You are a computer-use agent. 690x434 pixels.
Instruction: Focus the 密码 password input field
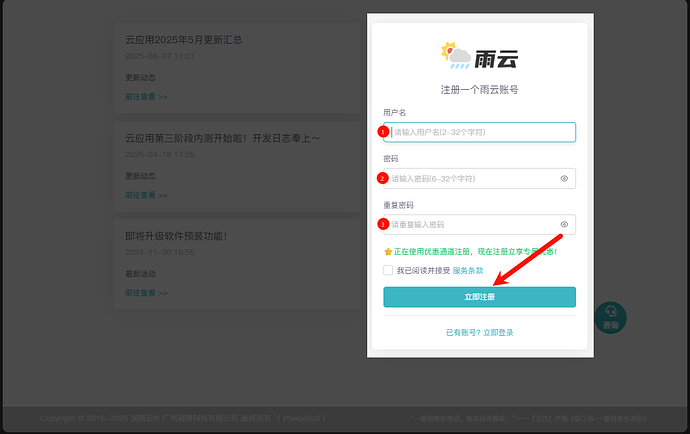point(479,178)
